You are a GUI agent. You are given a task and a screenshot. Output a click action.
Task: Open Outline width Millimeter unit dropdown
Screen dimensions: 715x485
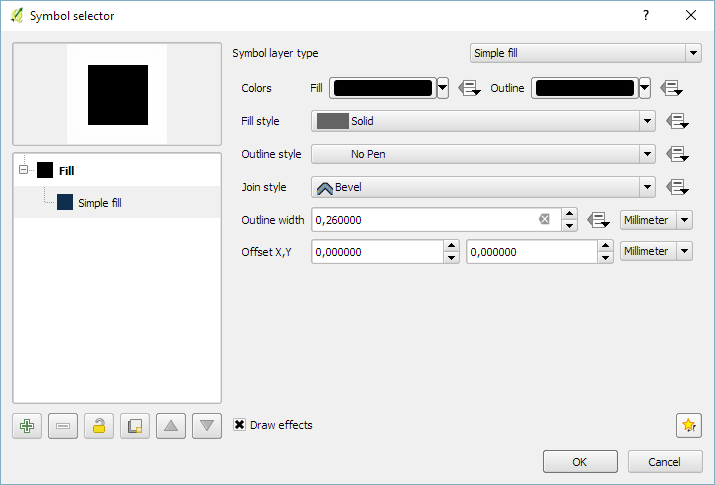(656, 219)
